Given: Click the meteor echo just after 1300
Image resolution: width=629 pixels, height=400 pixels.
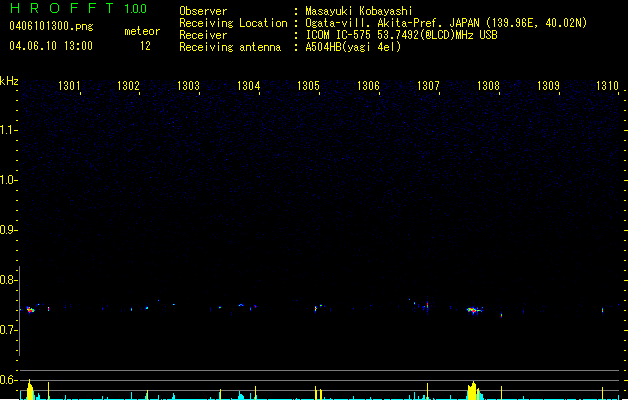Looking at the screenshot, I should pyautogui.click(x=30, y=309).
